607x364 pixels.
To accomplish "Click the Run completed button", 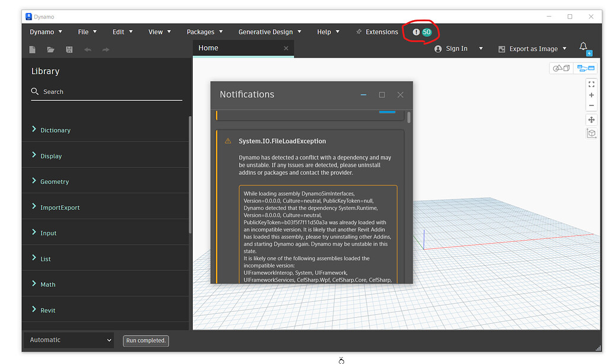I will click(145, 340).
